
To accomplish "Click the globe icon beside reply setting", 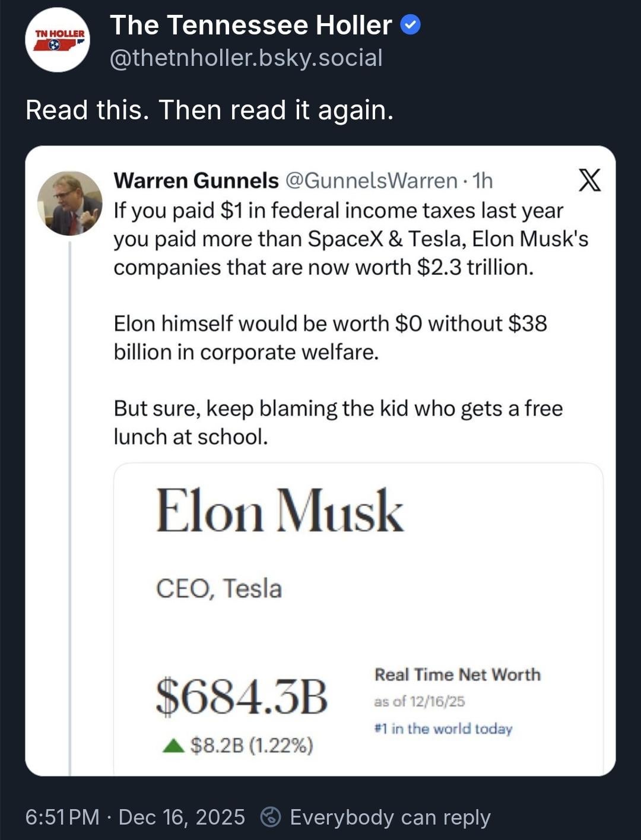I will (271, 817).
